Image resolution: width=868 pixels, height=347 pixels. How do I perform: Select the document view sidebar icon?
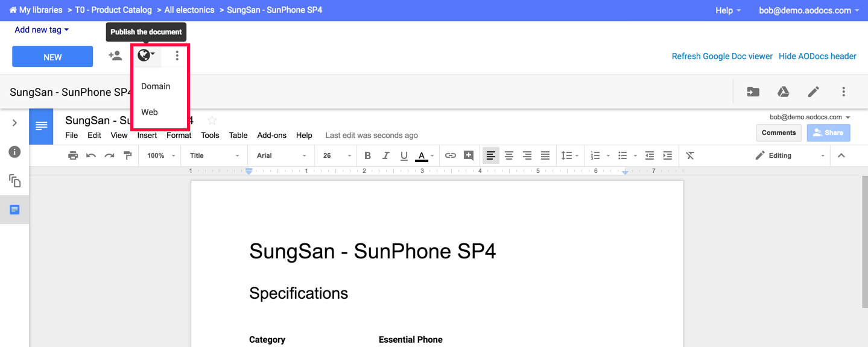tap(14, 210)
